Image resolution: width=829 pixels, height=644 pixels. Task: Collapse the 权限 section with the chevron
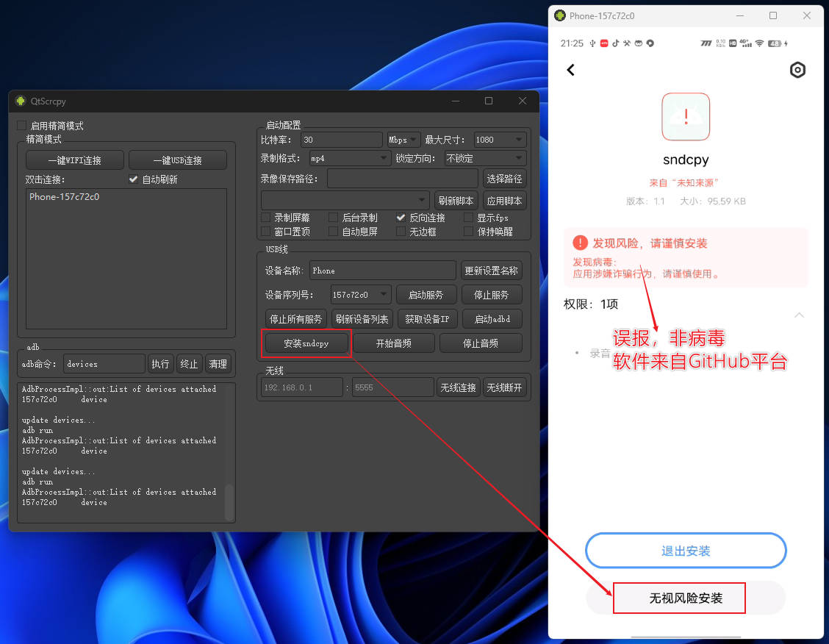click(x=799, y=315)
